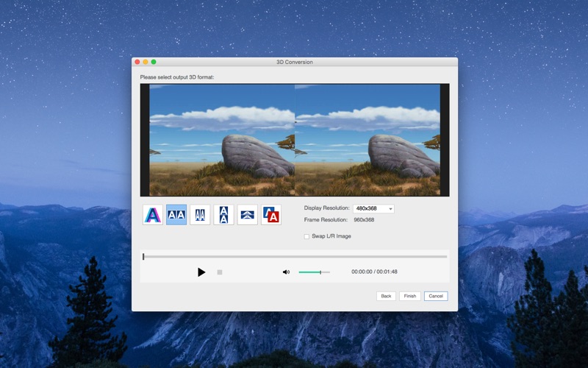Choose the red and blue overlapping A format

(x=271, y=215)
